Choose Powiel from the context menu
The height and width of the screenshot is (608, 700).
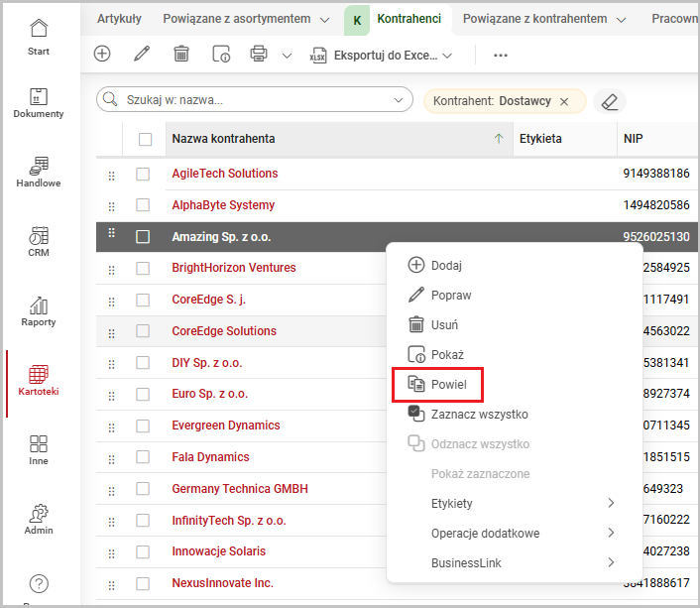[448, 384]
